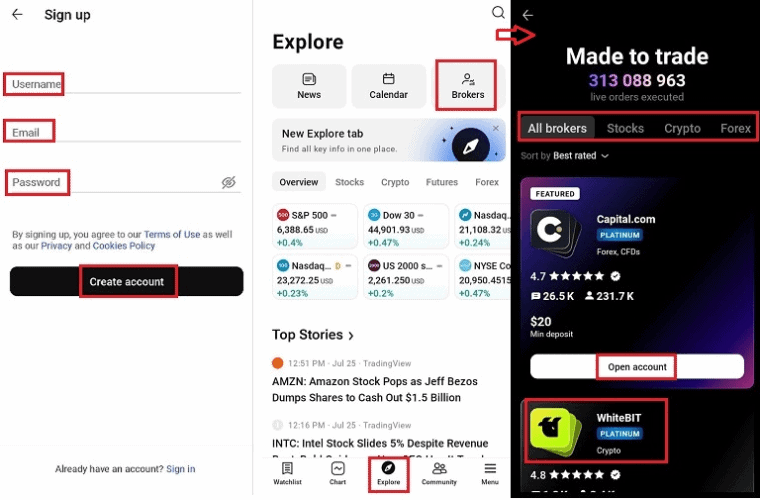Tap the back arrow on Sign up
Viewport: 760px width, 500px height.
17,15
